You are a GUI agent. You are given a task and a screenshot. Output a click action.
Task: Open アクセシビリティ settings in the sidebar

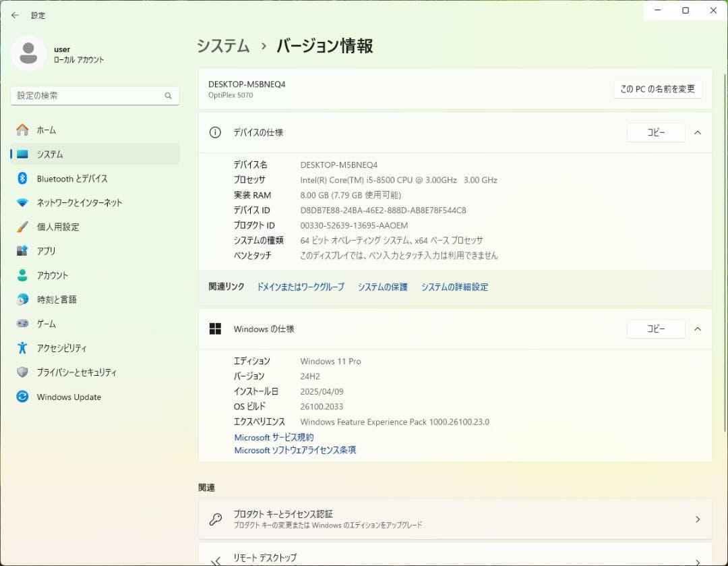click(x=95, y=347)
